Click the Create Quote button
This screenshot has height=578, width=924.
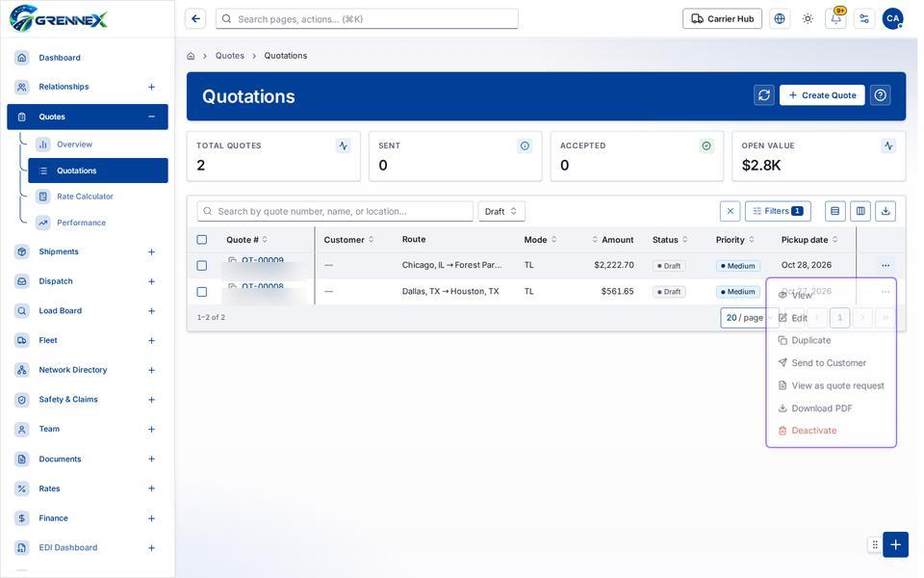822,95
